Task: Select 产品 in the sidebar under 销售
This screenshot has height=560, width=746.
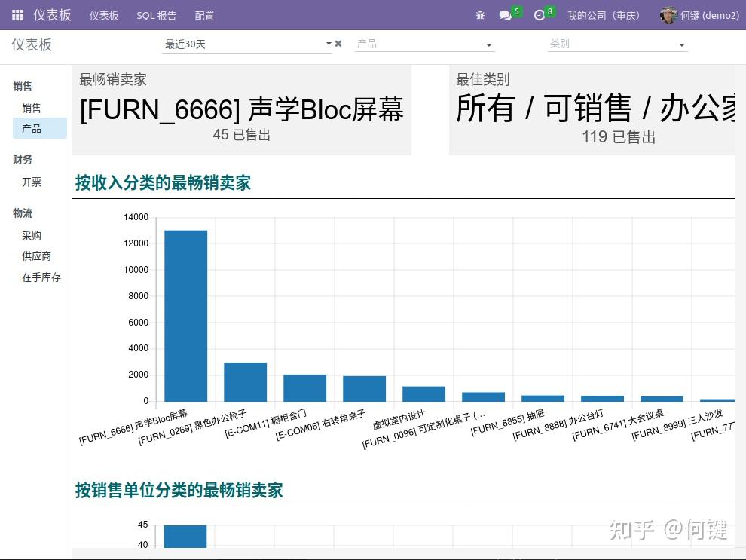Action: click(x=32, y=128)
